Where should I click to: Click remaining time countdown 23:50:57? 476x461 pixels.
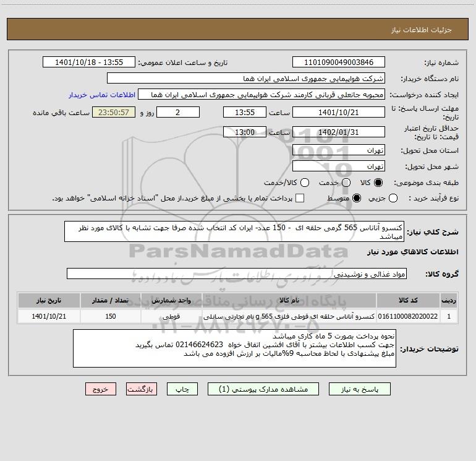(114, 112)
